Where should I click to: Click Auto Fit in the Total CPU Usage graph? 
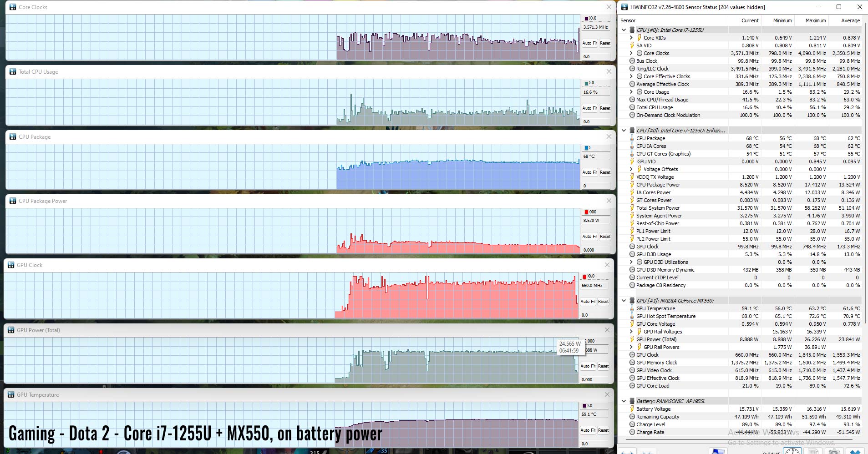click(589, 108)
